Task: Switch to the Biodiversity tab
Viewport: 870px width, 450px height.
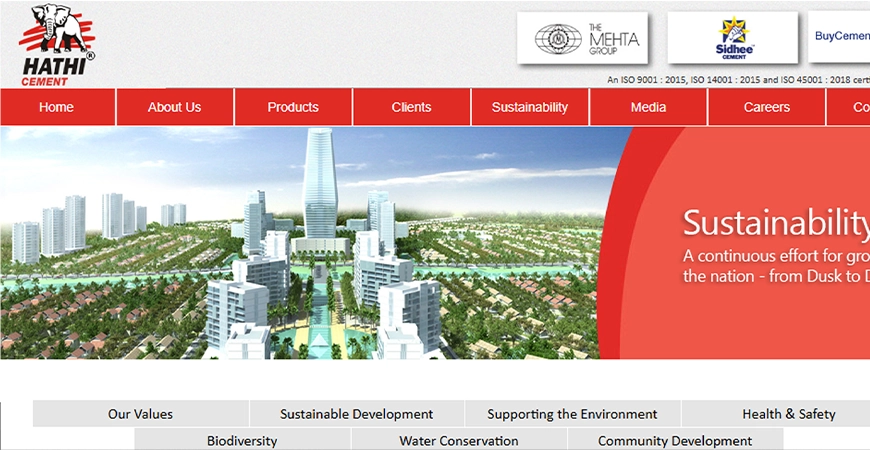Action: tap(242, 440)
